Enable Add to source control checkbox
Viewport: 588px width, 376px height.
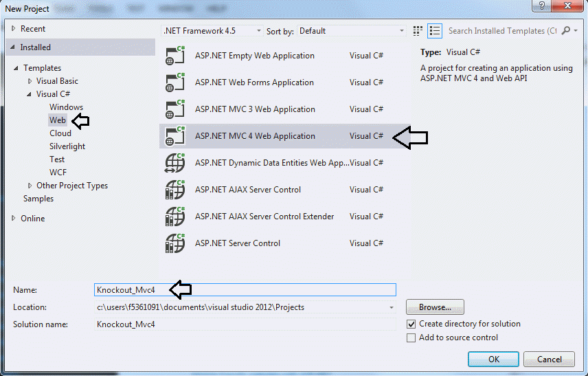411,338
